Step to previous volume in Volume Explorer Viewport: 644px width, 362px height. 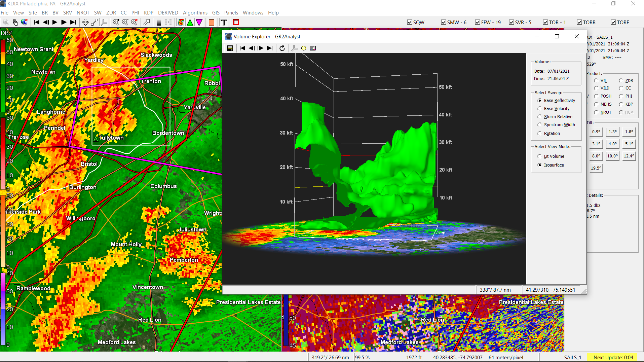point(252,48)
